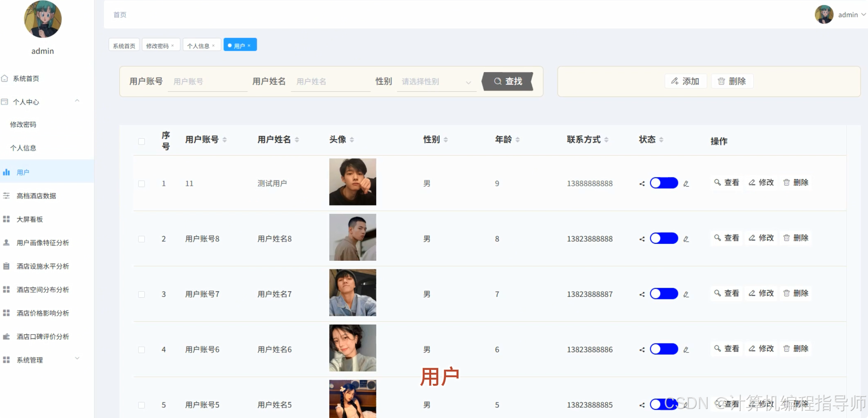
Task: Toggle status switch for user 测试用户
Action: pyautogui.click(x=664, y=183)
